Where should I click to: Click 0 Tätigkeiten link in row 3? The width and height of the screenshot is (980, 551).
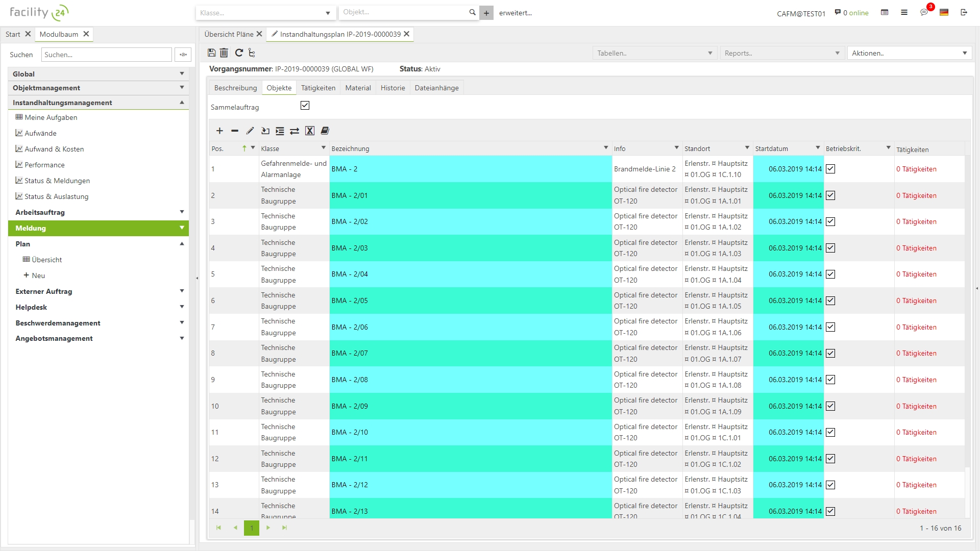point(916,221)
